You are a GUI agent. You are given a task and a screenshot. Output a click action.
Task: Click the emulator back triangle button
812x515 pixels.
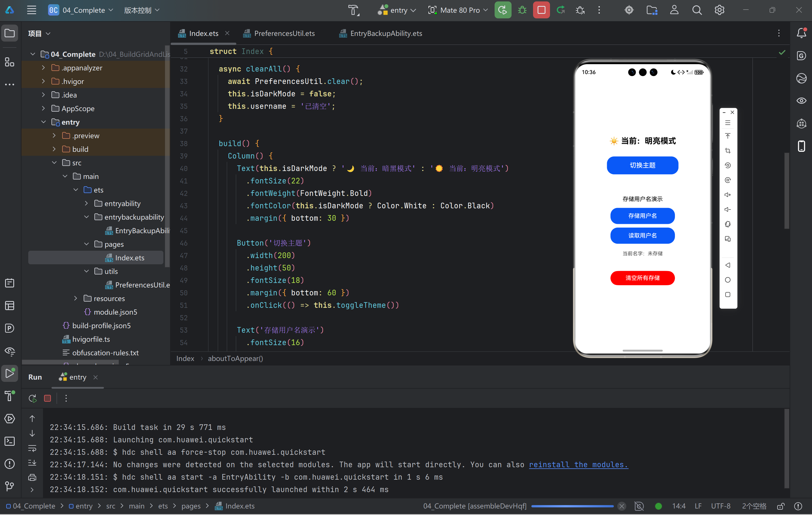[x=728, y=265]
